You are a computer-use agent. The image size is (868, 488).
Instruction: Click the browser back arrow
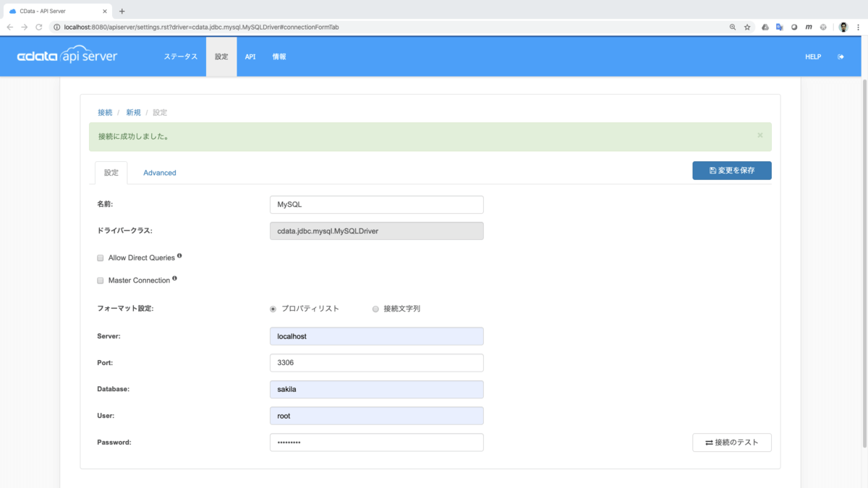pyautogui.click(x=10, y=27)
